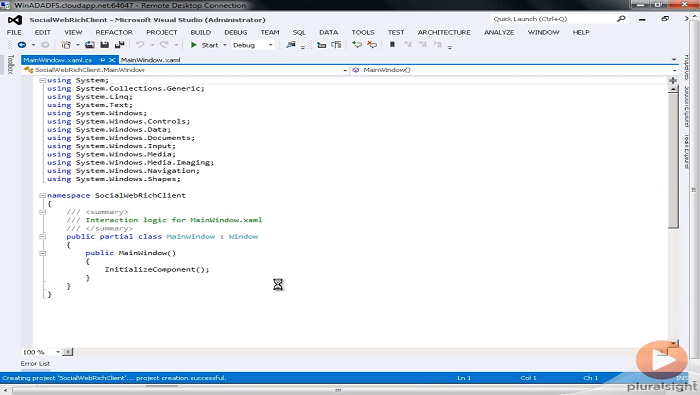Click the Previous Bookmark toolbar icon
The height and width of the screenshot is (395, 700).
coord(408,45)
